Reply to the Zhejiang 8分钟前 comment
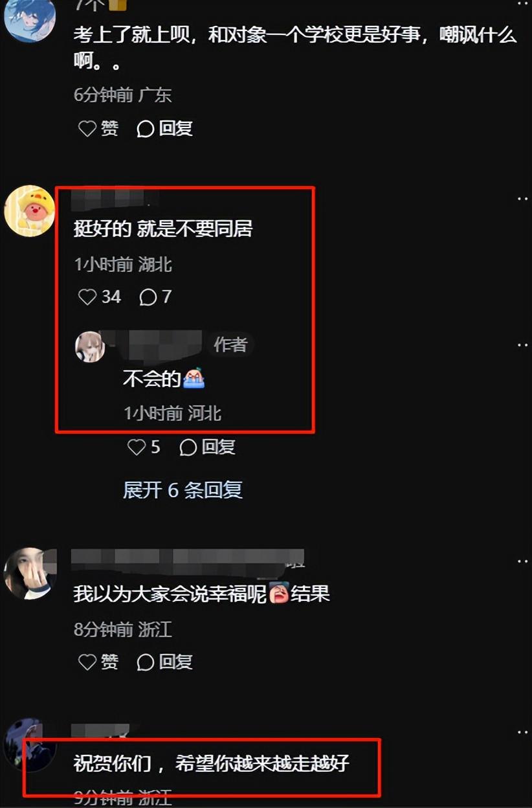Viewport: 532px width, 808px height. pyautogui.click(x=165, y=662)
